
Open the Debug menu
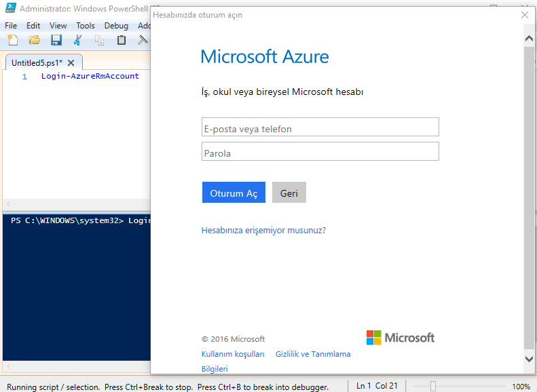click(116, 26)
